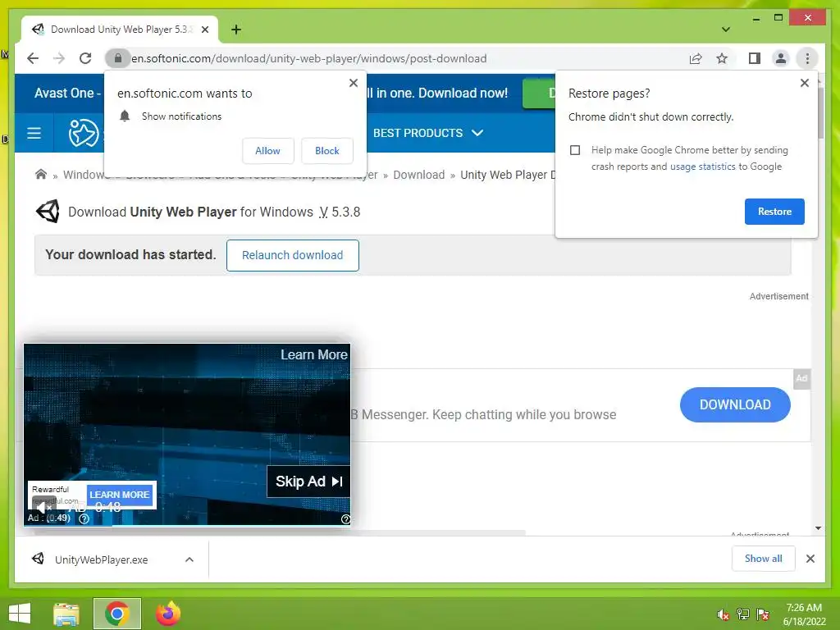Share this page icon in address bar
The image size is (840, 630).
pyautogui.click(x=696, y=58)
